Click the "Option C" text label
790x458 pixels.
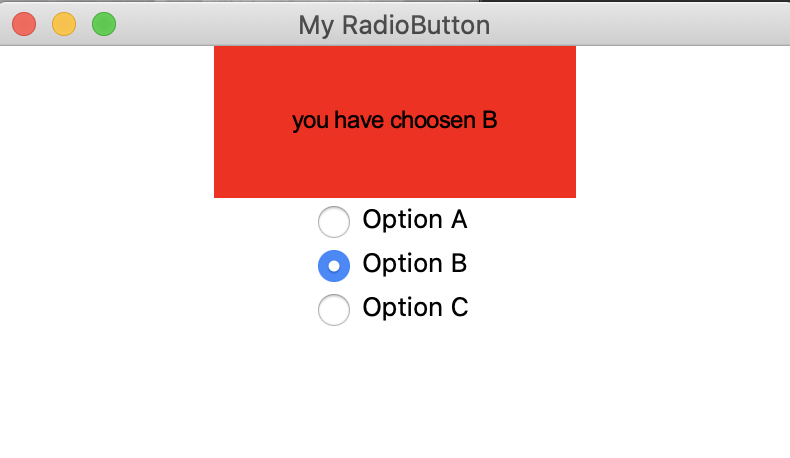pos(415,308)
